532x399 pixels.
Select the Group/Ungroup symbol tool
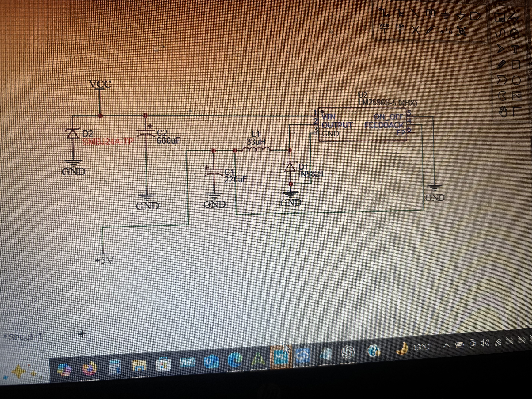click(461, 31)
